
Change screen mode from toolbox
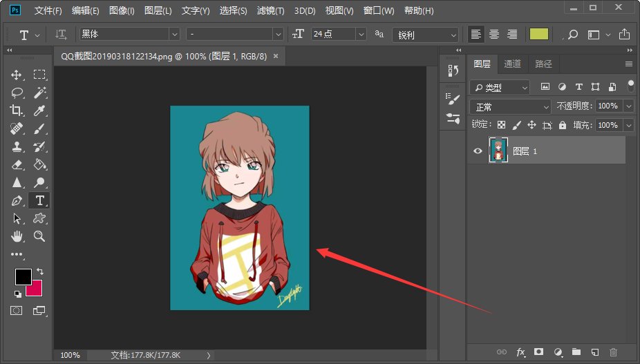[39, 311]
